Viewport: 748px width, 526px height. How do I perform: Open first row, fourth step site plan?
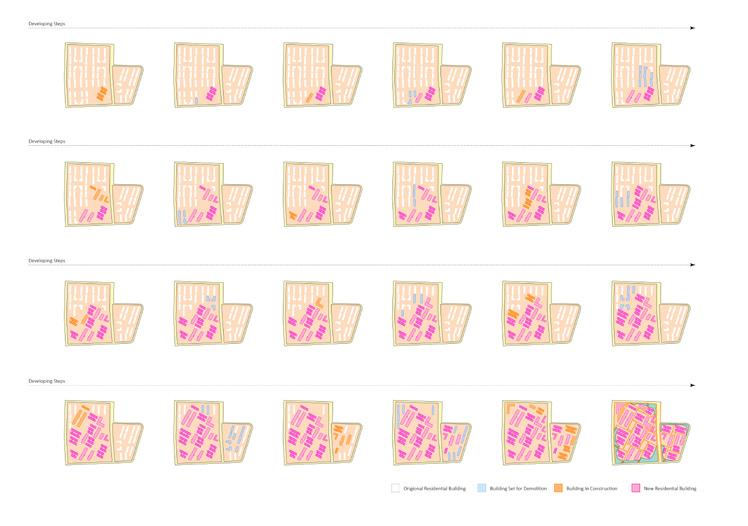[x=432, y=75]
